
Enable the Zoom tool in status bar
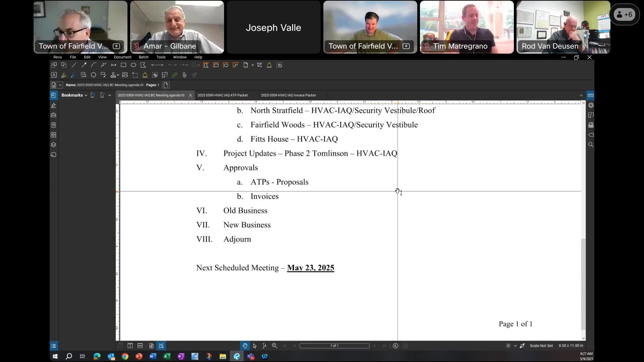(x=274, y=346)
